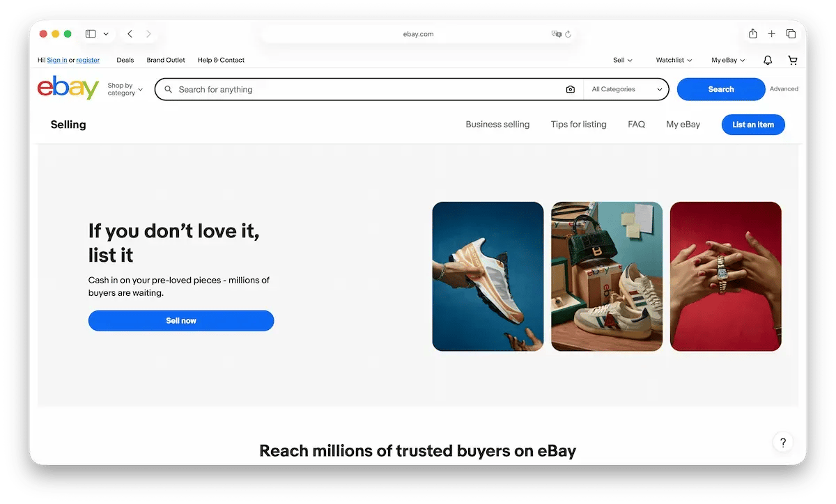Screen dimensions: 836x504
Task: Open the Shop by category dropdown
Action: point(125,89)
